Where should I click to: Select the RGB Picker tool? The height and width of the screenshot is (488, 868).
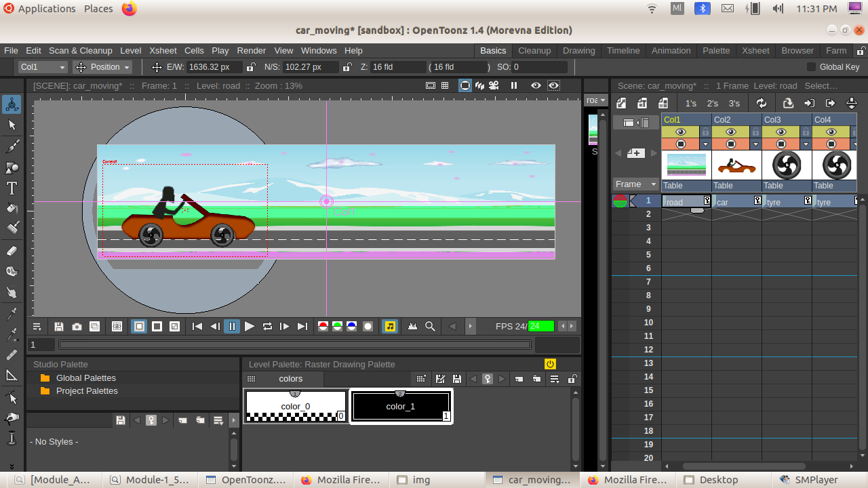pyautogui.click(x=12, y=334)
